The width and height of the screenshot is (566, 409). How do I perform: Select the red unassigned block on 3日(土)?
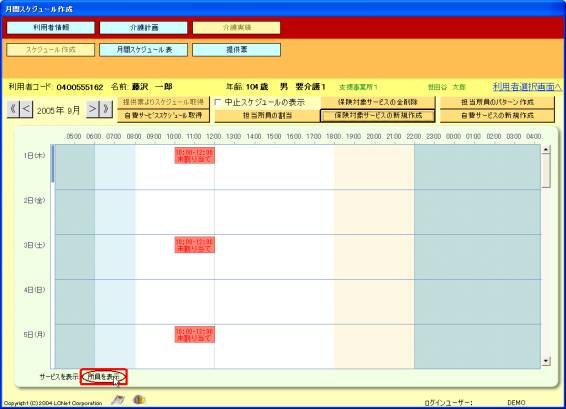(x=195, y=245)
